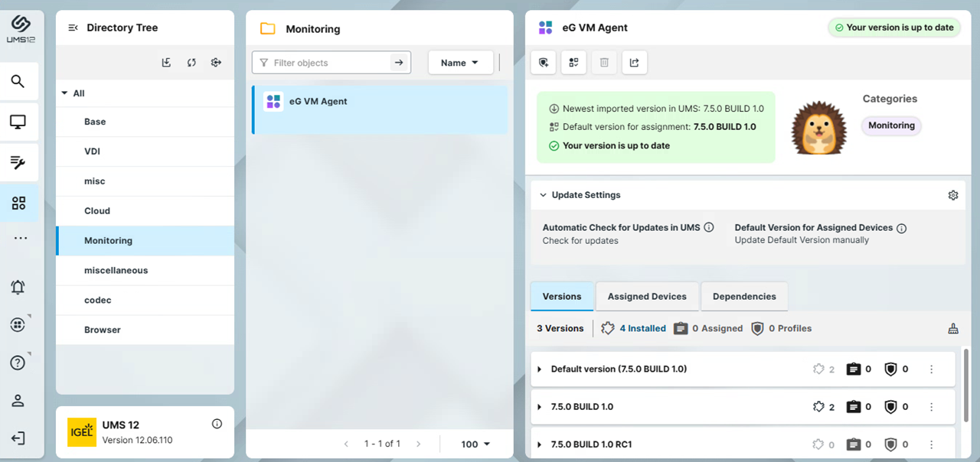
Task: Focus the Filter objects input field
Action: tap(322, 63)
